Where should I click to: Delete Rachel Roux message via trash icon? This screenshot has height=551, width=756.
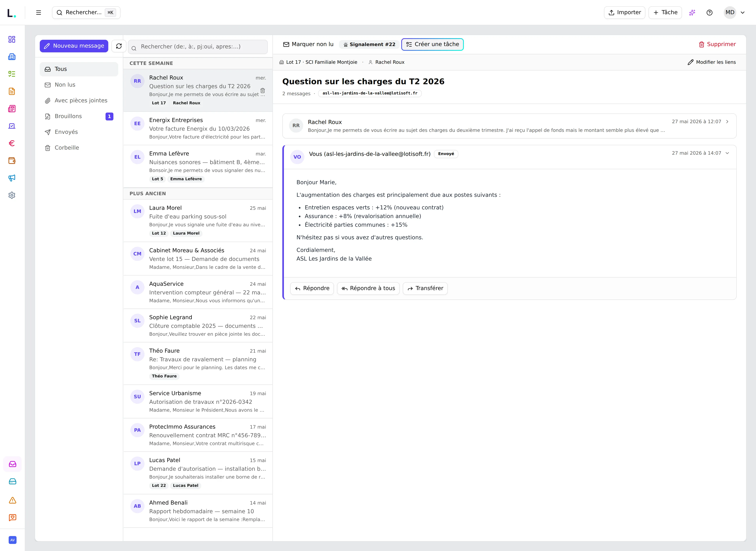263,91
